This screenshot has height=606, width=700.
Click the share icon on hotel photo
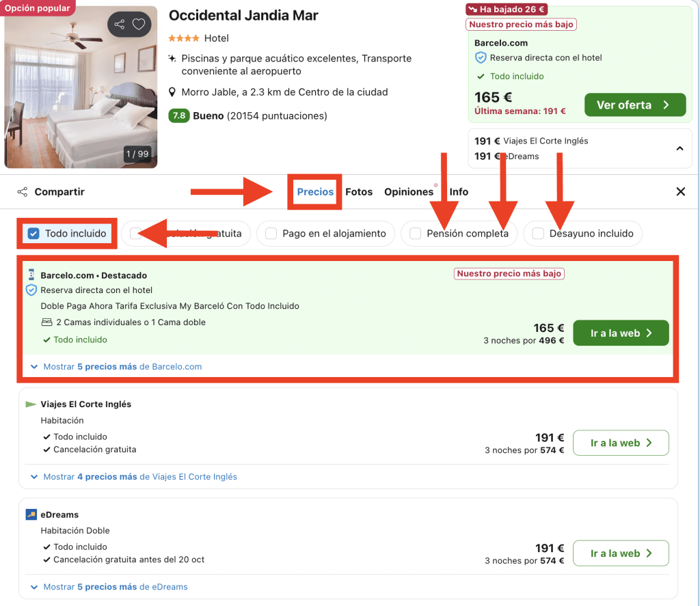120,25
